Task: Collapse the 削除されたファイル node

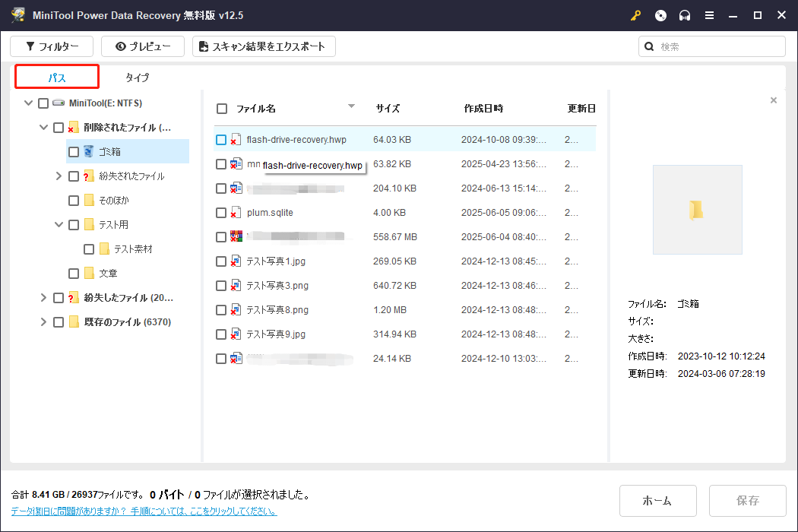Action: pos(44,127)
